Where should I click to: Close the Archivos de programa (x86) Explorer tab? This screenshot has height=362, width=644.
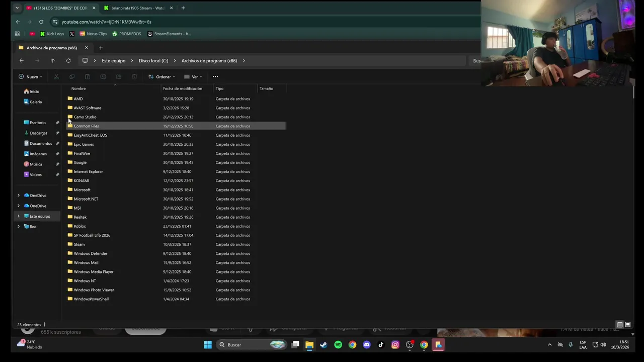pos(86,48)
